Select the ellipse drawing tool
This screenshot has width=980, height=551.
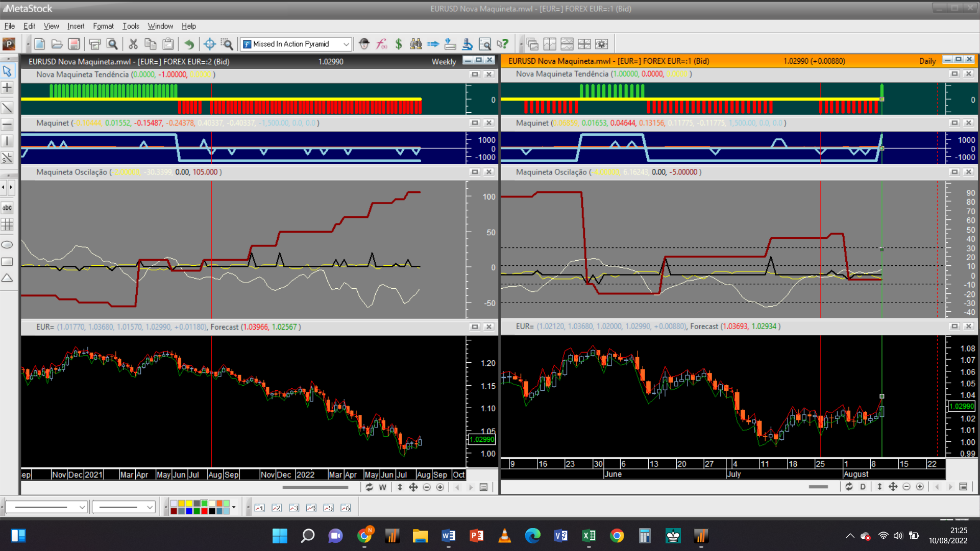(x=7, y=245)
